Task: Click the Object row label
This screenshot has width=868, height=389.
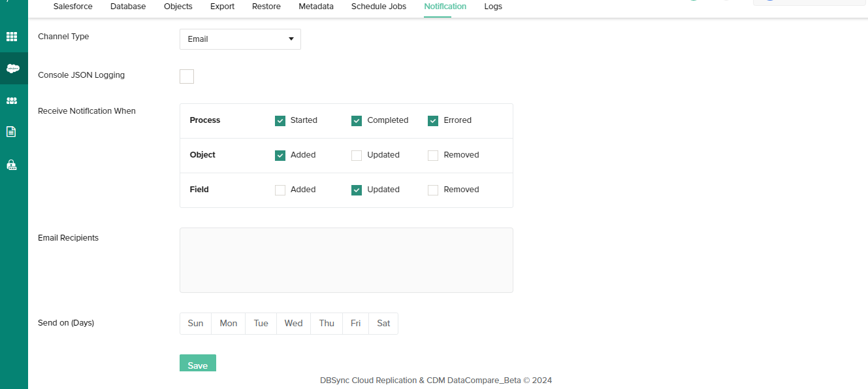Action: click(x=202, y=155)
